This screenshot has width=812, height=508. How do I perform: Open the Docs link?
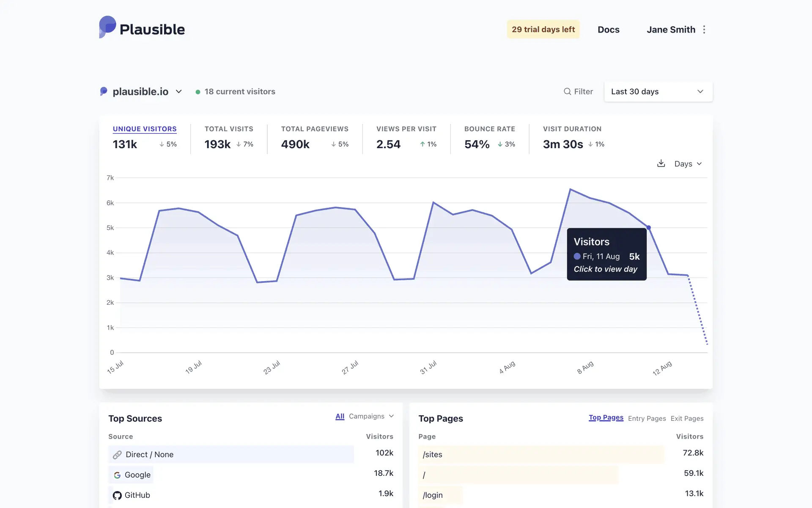[608, 30]
